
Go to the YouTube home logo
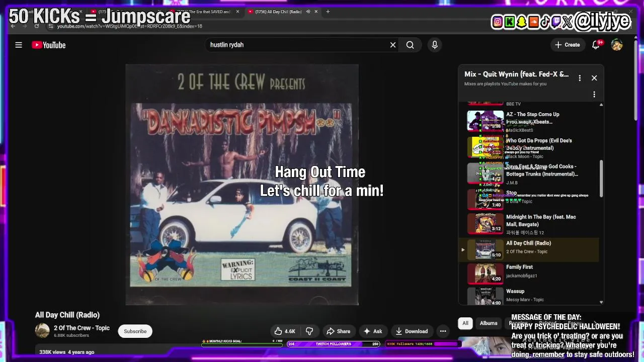click(x=49, y=45)
